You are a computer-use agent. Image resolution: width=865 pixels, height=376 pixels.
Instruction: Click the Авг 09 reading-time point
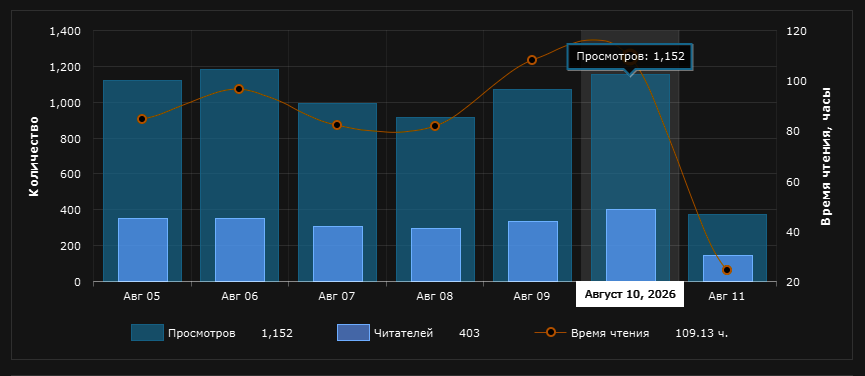532,60
